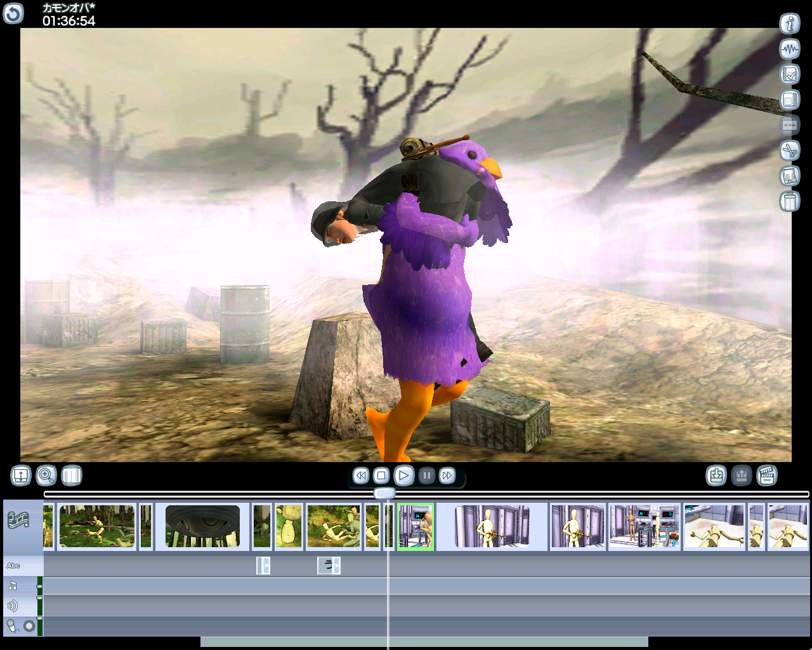The height and width of the screenshot is (650, 812).
Task: Rewind the movie to the beginning
Action: click(x=361, y=475)
